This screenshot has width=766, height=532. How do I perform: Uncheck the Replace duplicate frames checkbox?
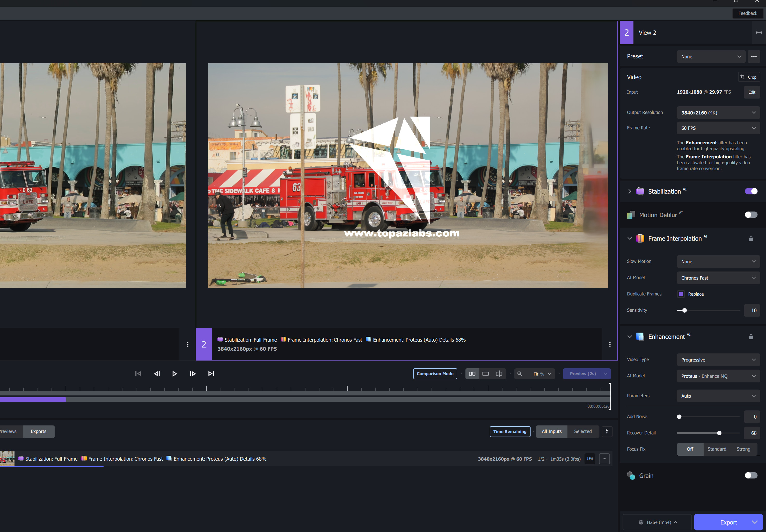(x=681, y=294)
